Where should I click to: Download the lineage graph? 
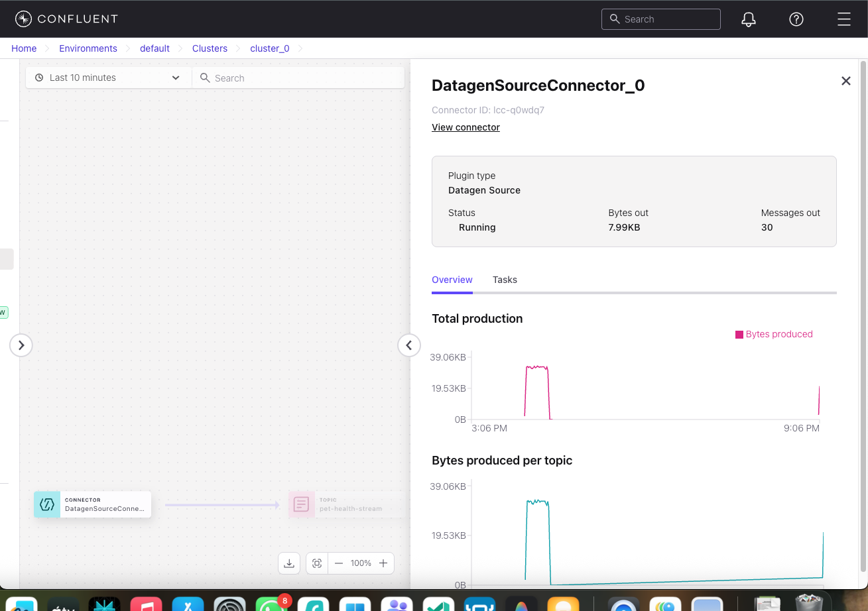[289, 563]
